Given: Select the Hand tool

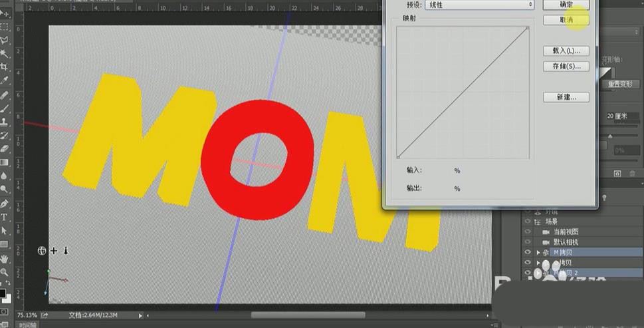Looking at the screenshot, I should point(5,259).
